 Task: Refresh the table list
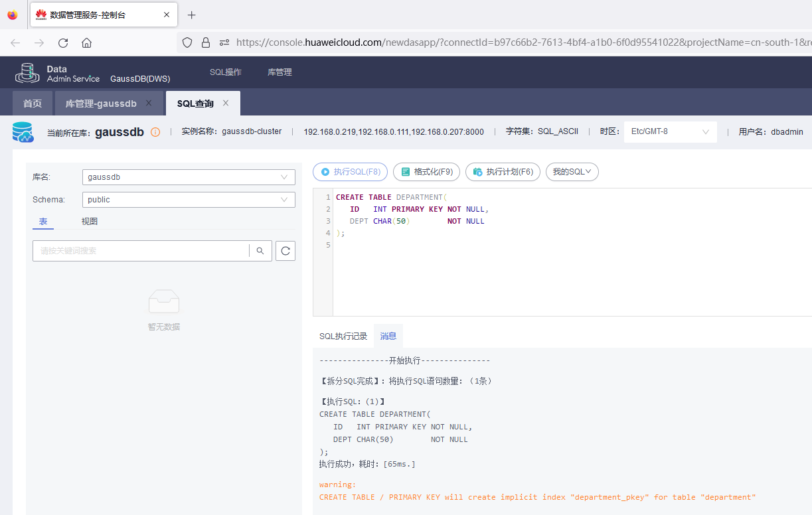pos(285,251)
